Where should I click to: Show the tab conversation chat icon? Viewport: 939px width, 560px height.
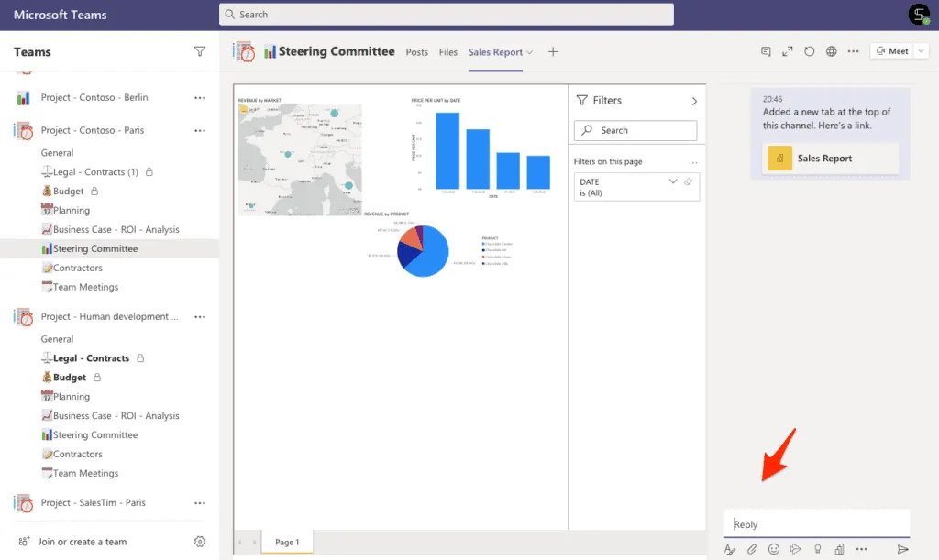(767, 50)
